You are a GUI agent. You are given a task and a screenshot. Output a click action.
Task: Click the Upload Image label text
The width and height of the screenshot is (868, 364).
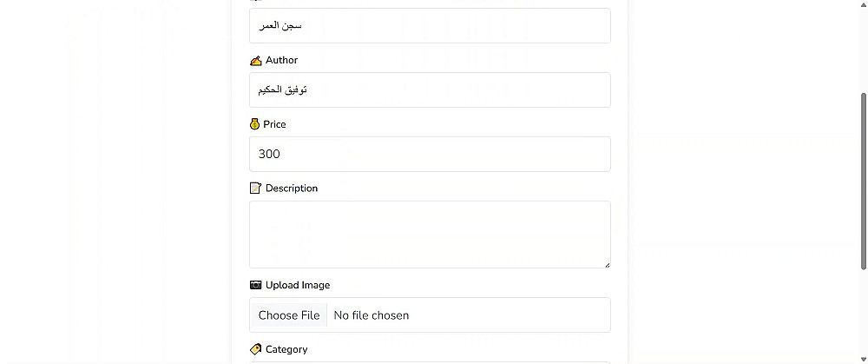[x=298, y=285]
